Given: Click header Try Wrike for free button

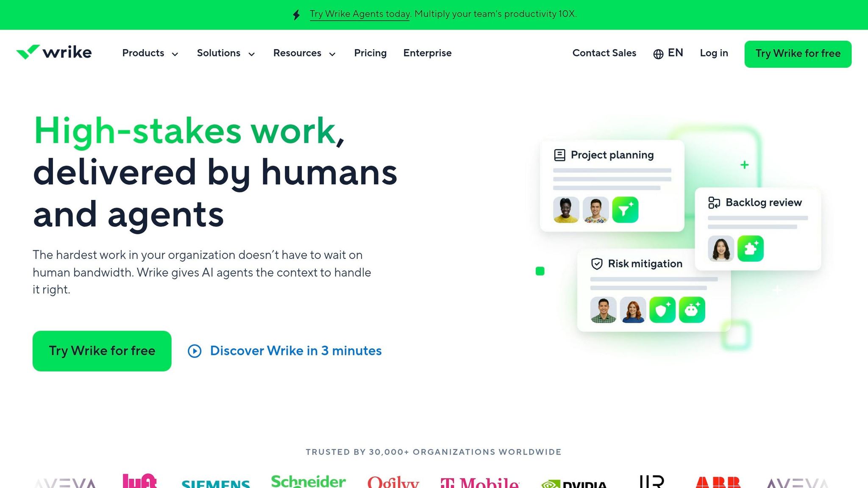Looking at the screenshot, I should [x=798, y=54].
